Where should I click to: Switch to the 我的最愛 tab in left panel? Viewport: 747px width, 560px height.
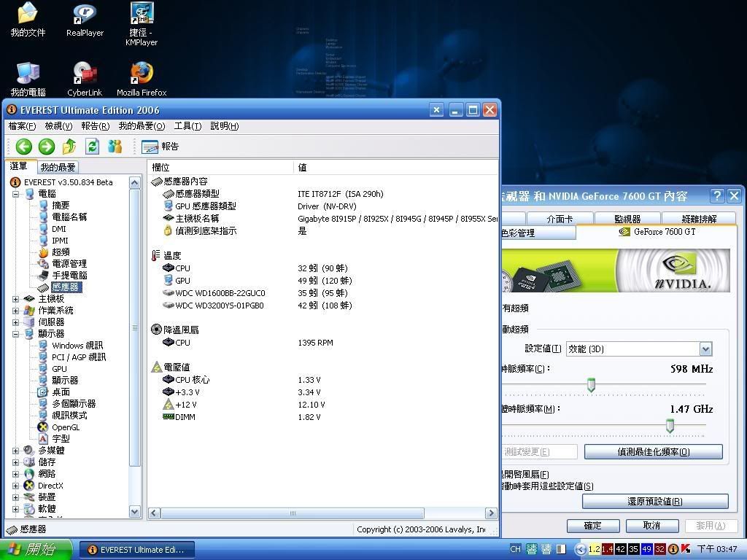(58, 167)
